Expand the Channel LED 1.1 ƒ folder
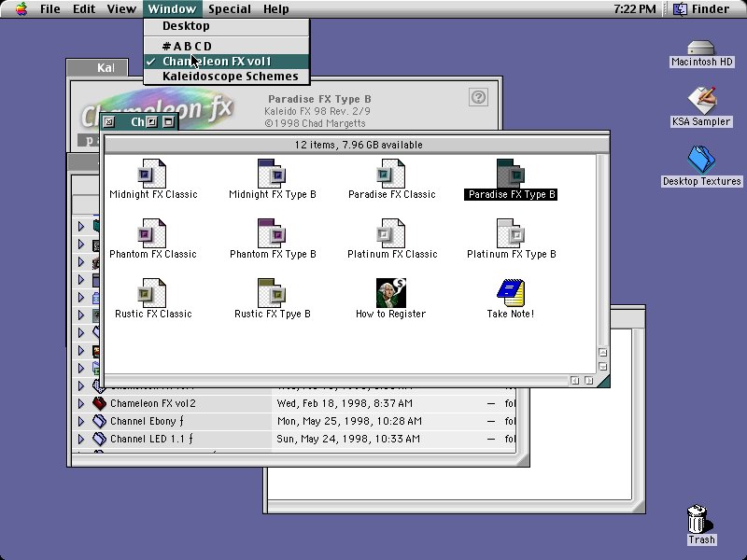The width and height of the screenshot is (747, 560). (81, 439)
